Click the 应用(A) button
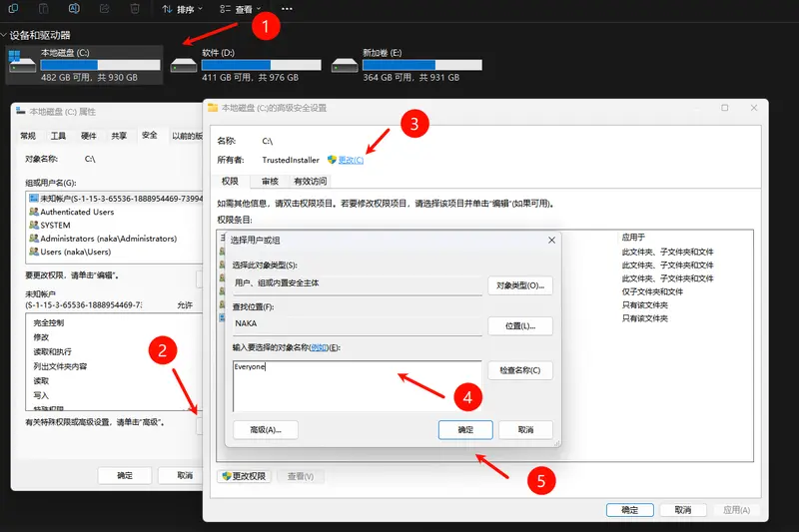Image resolution: width=799 pixels, height=532 pixels. (736, 510)
